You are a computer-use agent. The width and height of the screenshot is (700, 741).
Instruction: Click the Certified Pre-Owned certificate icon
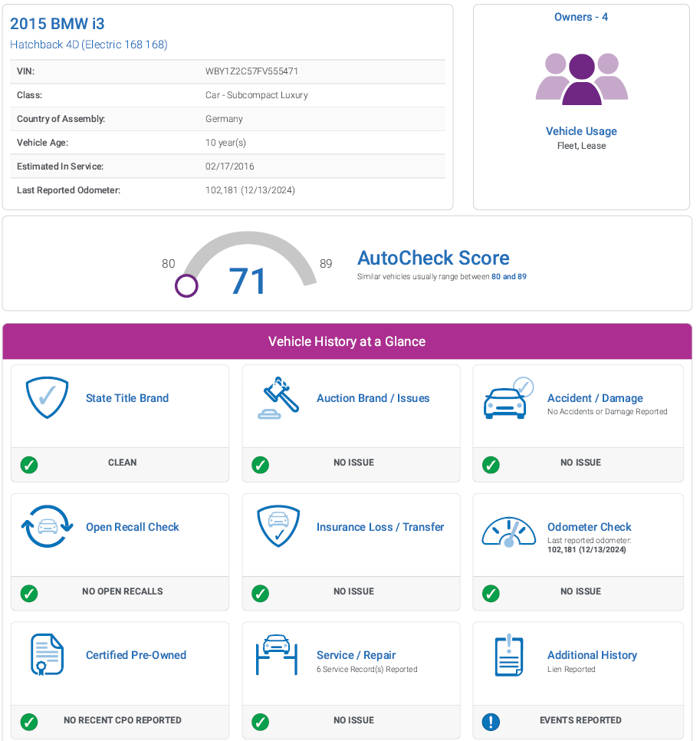pyautogui.click(x=47, y=655)
